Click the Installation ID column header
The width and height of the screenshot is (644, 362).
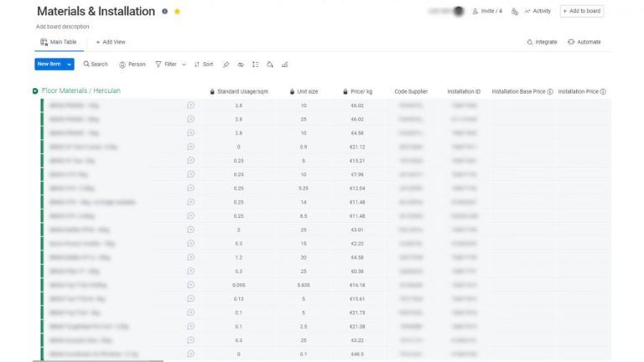pos(464,91)
